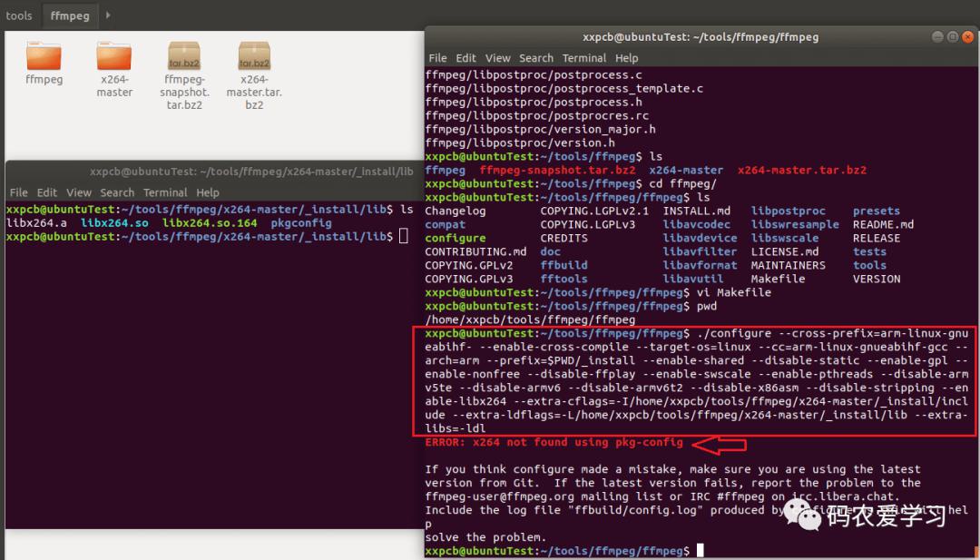Select the ffmpeg-snapshot.tar.bz2 archive icon

[x=184, y=56]
